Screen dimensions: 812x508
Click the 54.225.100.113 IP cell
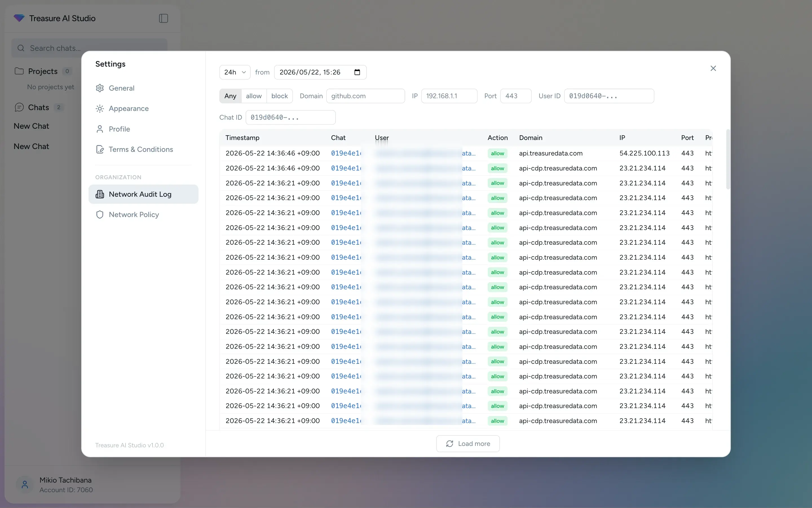pyautogui.click(x=644, y=153)
